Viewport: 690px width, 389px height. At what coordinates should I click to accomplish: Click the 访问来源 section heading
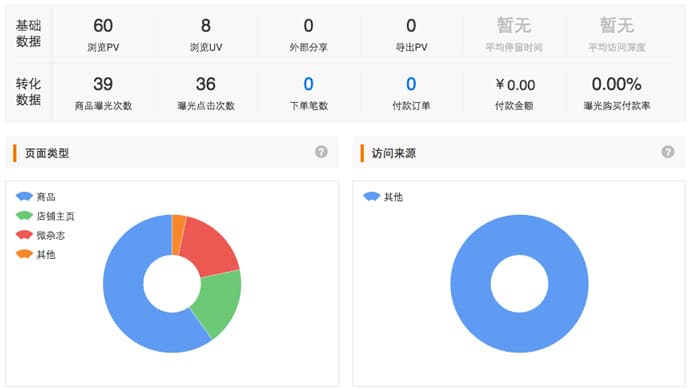pos(393,153)
